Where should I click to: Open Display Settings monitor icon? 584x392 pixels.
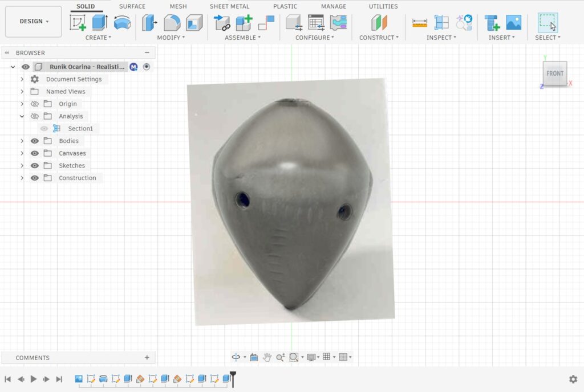coord(311,357)
